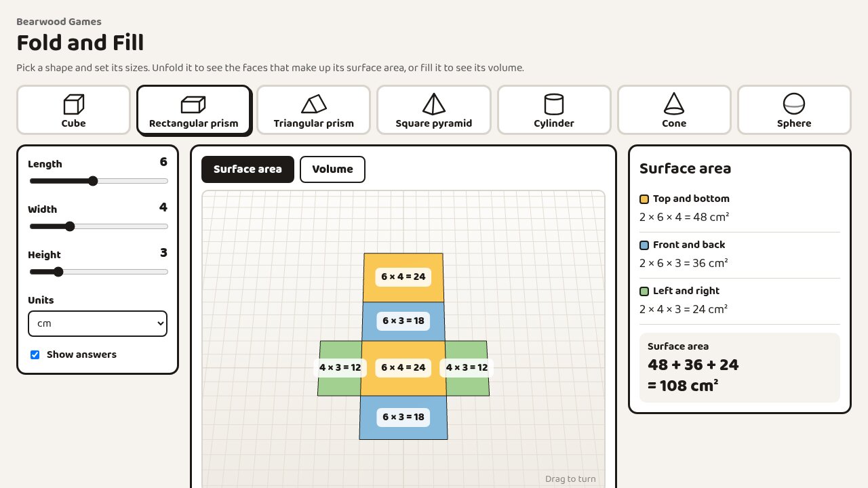Pick the Cone shape icon
The image size is (868, 488).
(x=674, y=104)
